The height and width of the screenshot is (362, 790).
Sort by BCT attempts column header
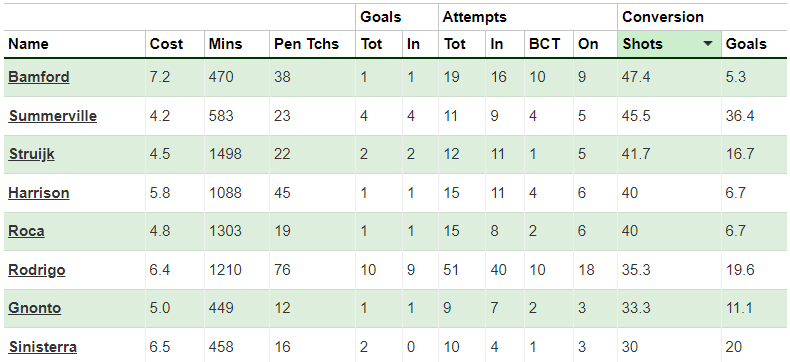pyautogui.click(x=545, y=44)
